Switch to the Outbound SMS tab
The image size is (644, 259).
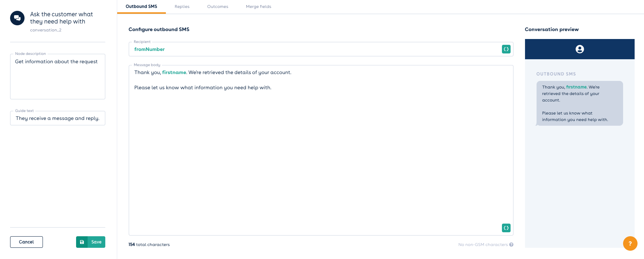pos(141,7)
